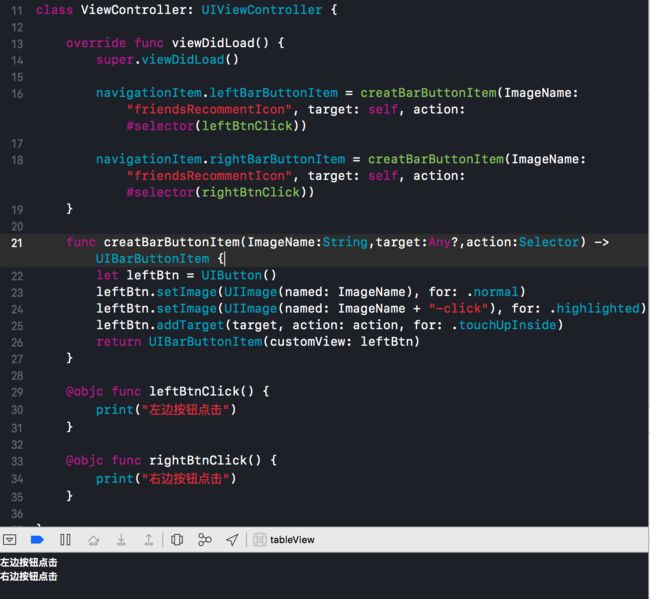Click the ViewController class name
Viewport: 650px width, 599px height.
pyautogui.click(x=133, y=10)
